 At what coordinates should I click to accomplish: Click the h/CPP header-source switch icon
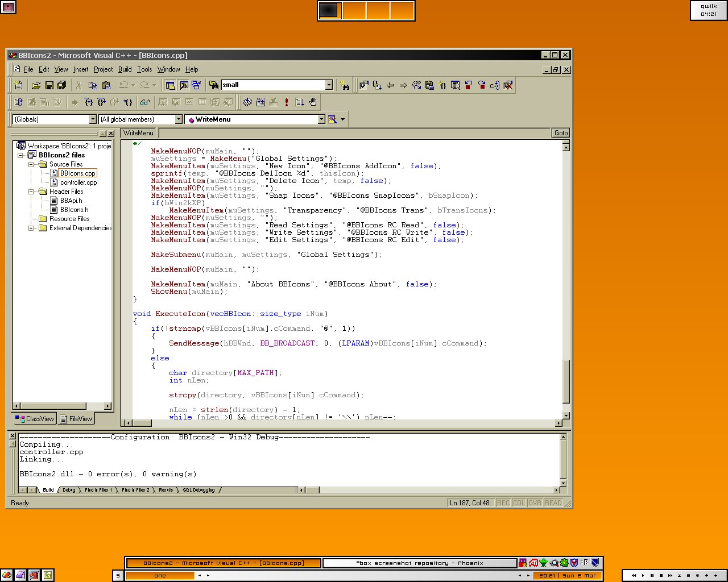coord(416,85)
